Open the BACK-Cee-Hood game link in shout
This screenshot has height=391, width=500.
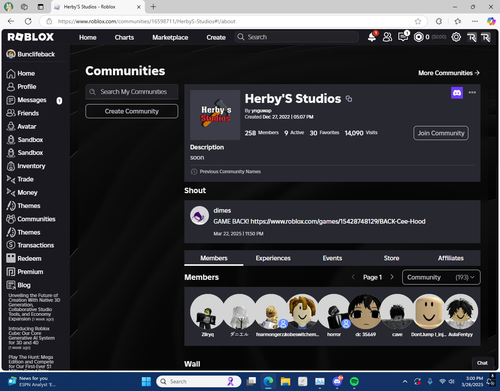tap(338, 222)
